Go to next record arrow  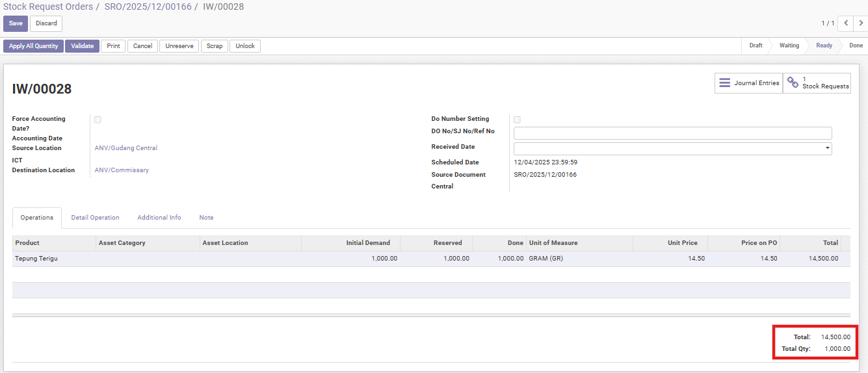(861, 23)
